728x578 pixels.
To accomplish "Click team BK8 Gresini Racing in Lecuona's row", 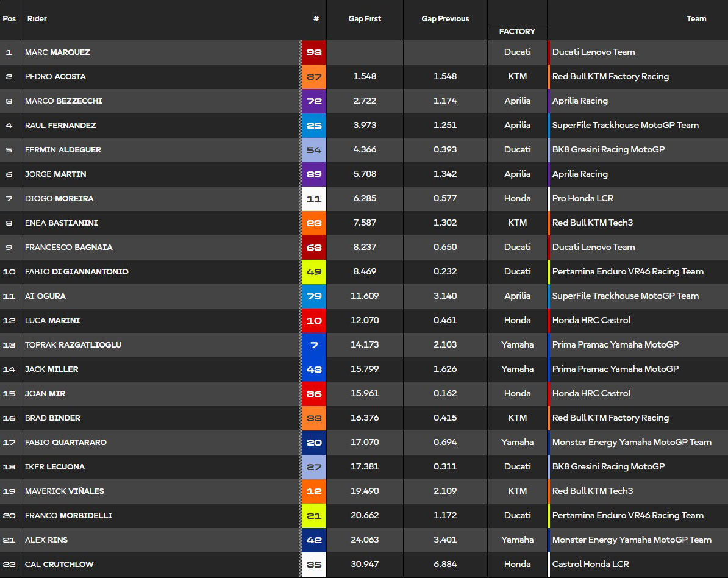I will 608,466.
